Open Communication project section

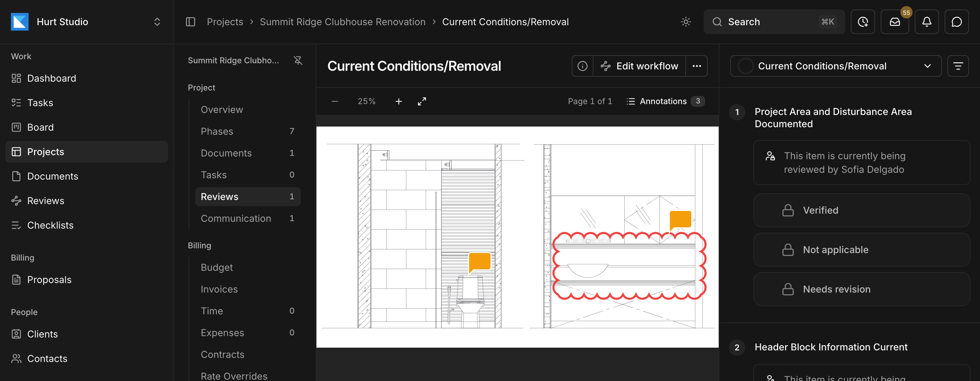point(248,218)
